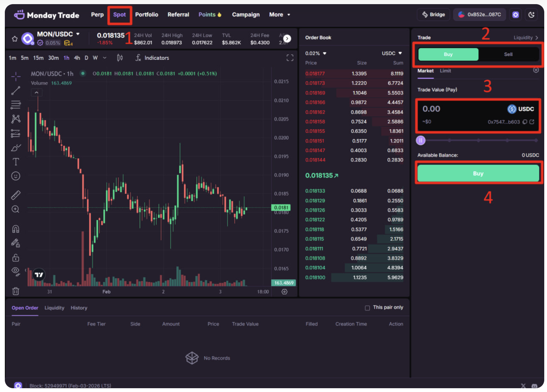Expand more timeframe options chevron

[x=105, y=58]
